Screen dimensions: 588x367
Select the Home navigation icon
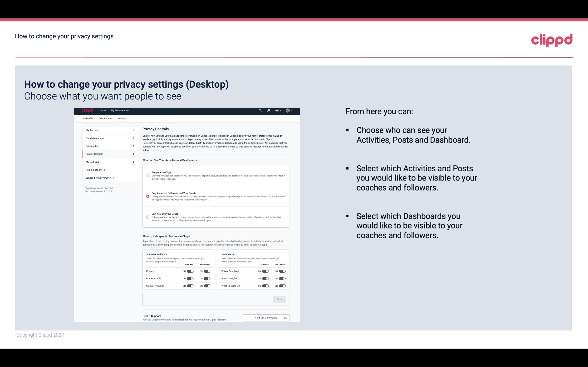[x=103, y=110]
